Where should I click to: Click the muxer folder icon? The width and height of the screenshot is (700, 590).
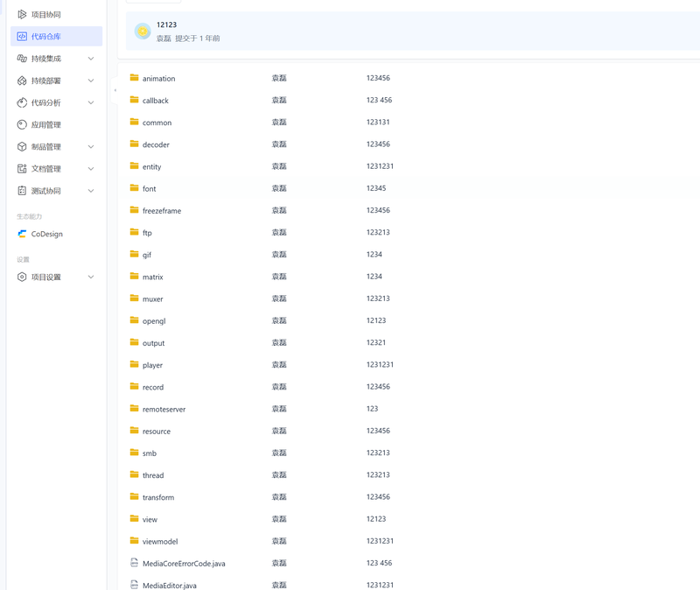(135, 298)
